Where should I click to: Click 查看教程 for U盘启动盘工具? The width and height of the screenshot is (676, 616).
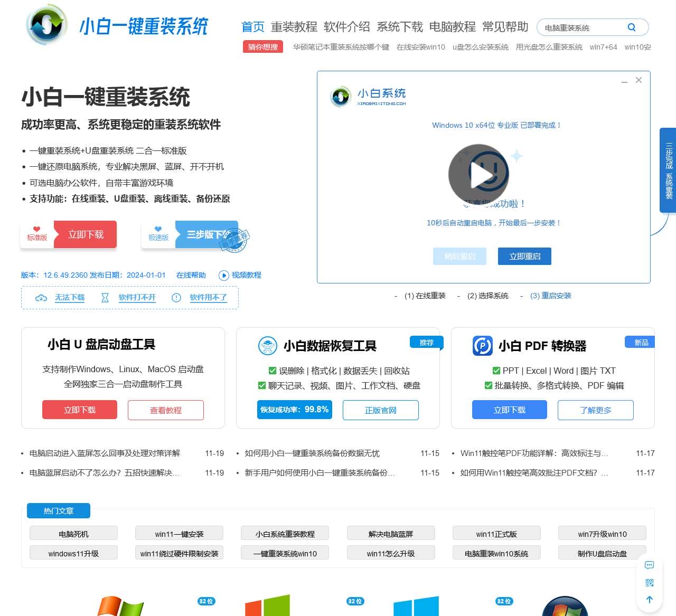(x=166, y=410)
